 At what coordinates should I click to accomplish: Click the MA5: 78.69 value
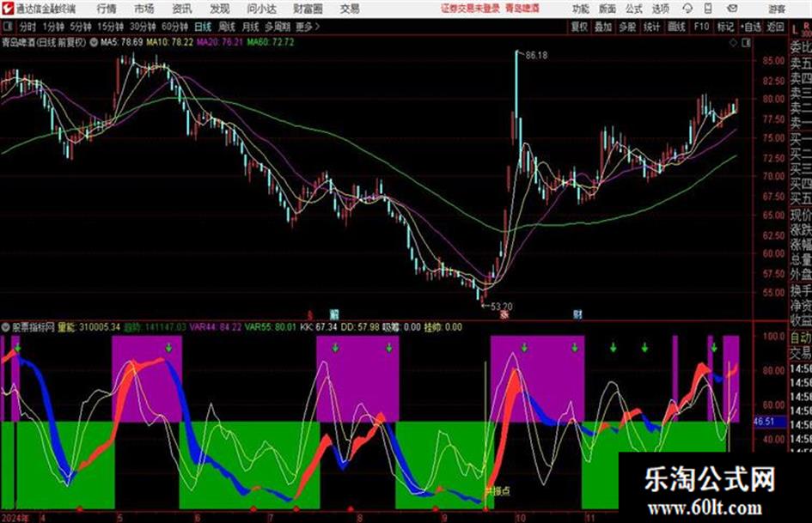(x=121, y=42)
